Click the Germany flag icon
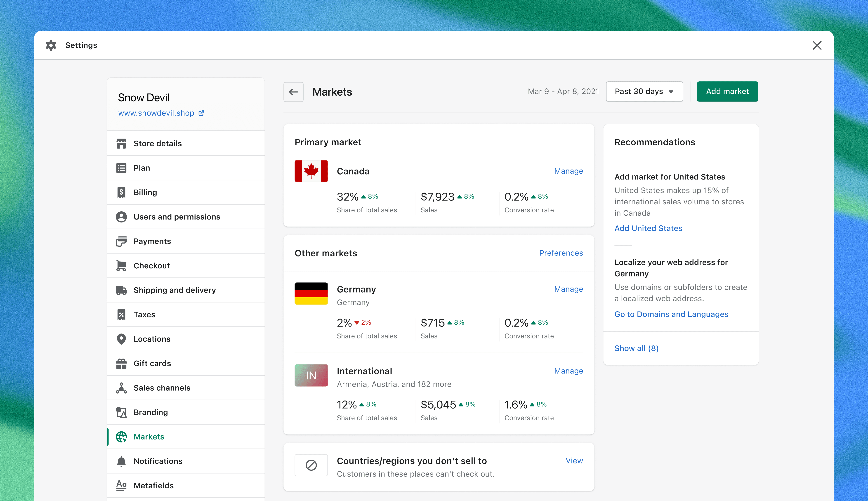The height and width of the screenshot is (501, 868). click(x=311, y=293)
